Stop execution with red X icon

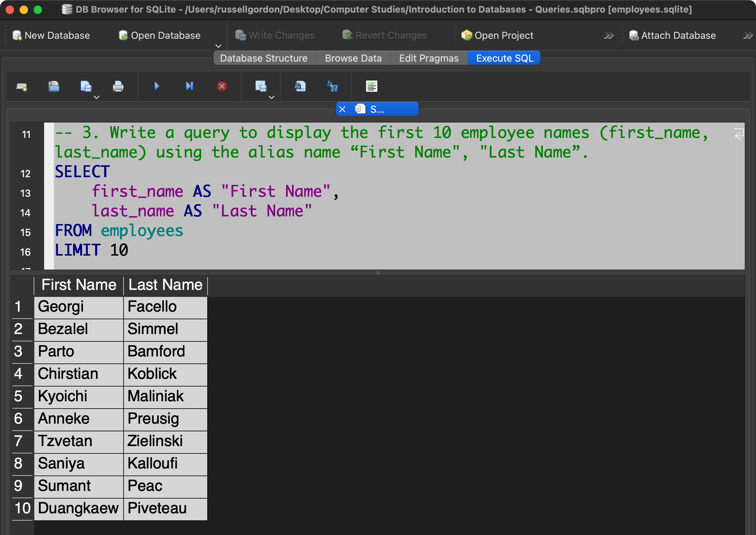pyautogui.click(x=222, y=86)
